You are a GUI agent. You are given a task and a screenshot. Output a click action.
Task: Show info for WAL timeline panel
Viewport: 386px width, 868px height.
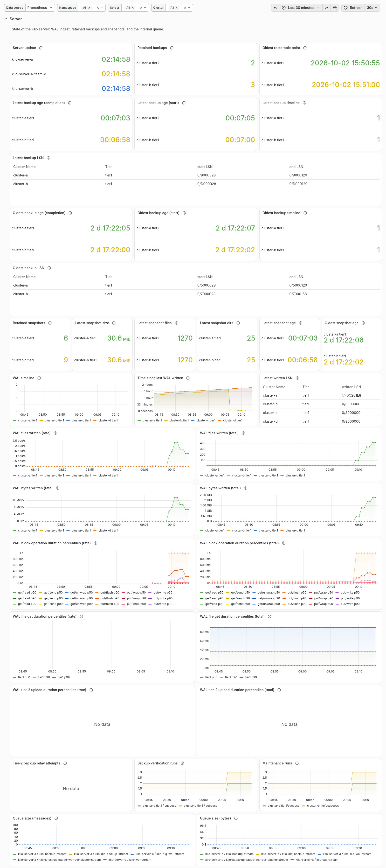click(x=39, y=378)
